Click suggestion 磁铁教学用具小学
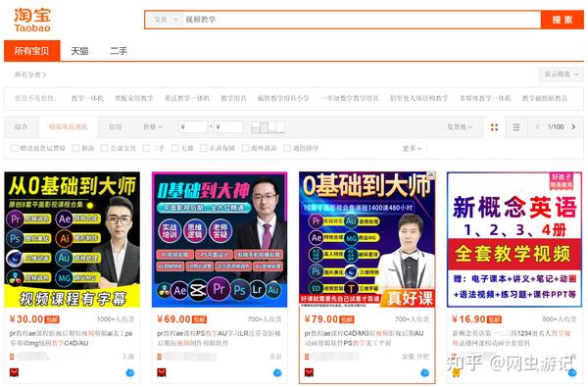 click(x=283, y=98)
